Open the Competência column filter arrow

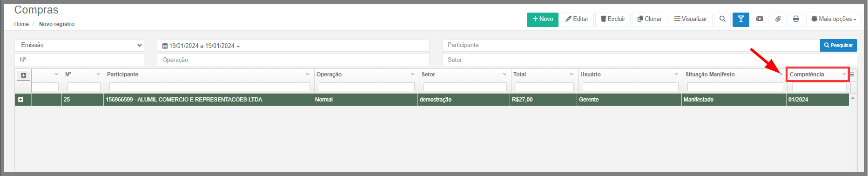[x=844, y=74]
